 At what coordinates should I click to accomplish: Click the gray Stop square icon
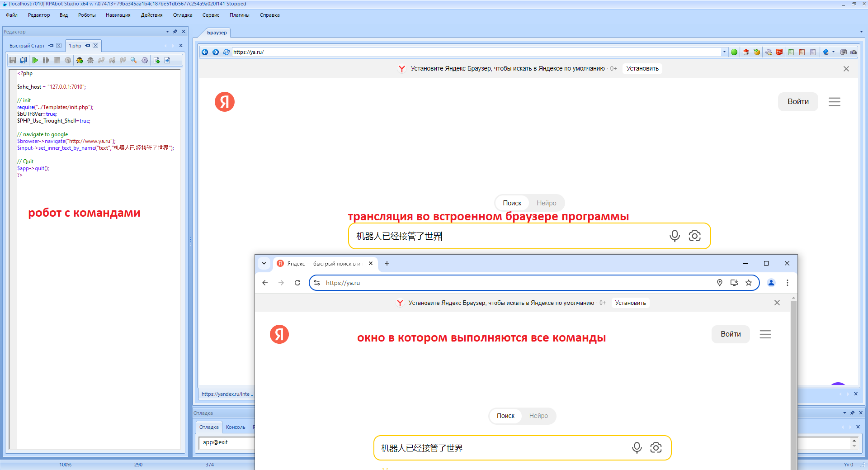click(x=57, y=60)
